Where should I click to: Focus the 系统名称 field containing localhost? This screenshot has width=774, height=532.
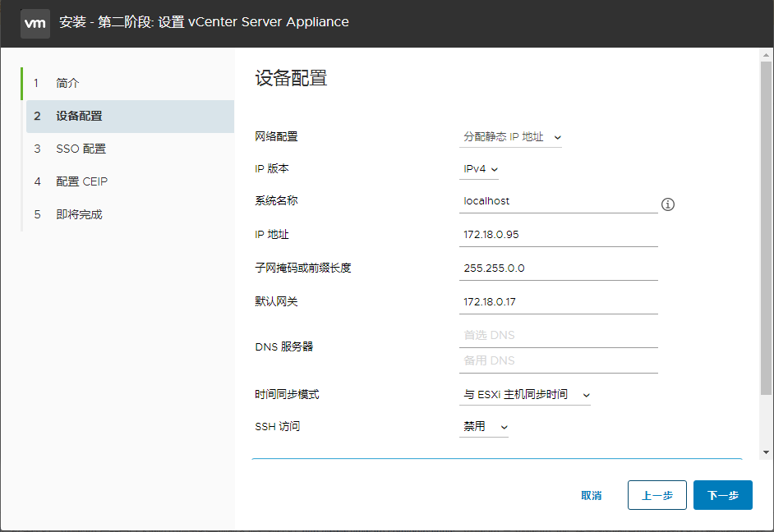[558, 201]
